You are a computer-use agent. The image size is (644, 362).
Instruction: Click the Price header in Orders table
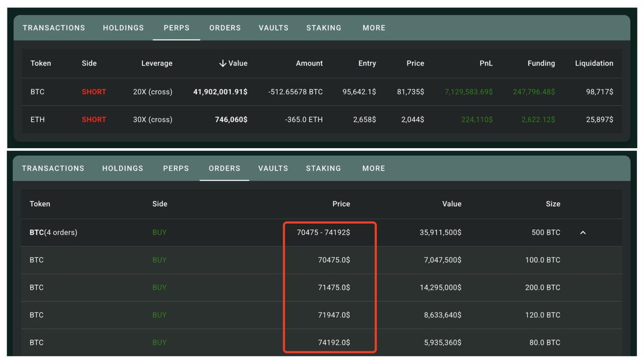(341, 204)
